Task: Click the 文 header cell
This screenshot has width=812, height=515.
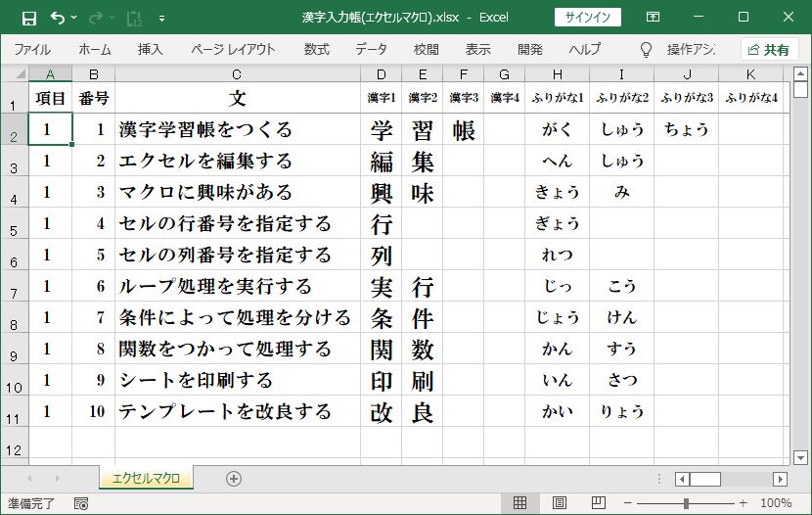Action: (237, 97)
